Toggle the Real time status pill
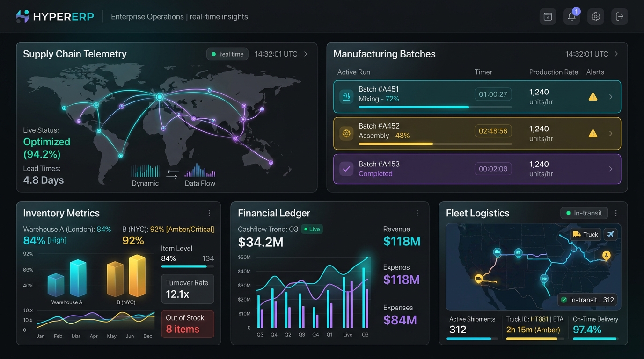644x359 pixels. click(x=227, y=54)
